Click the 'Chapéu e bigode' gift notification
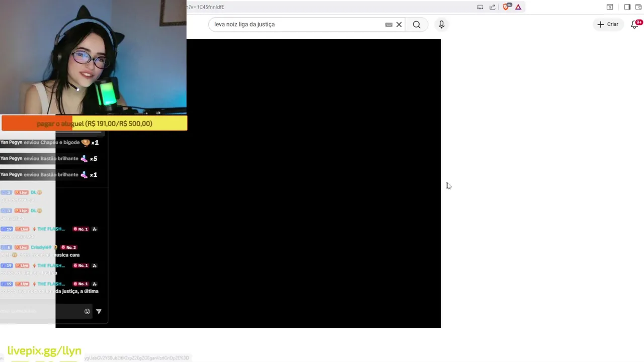644x362 pixels. (x=49, y=142)
